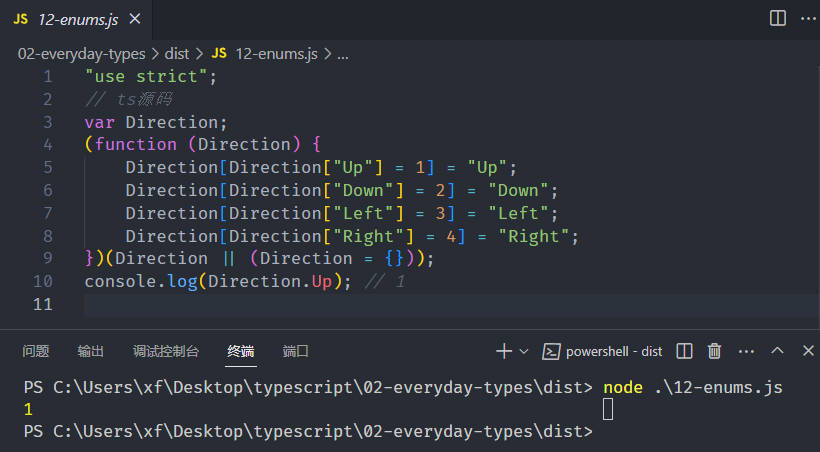Click the 'function' keyword on line 4

[136, 144]
